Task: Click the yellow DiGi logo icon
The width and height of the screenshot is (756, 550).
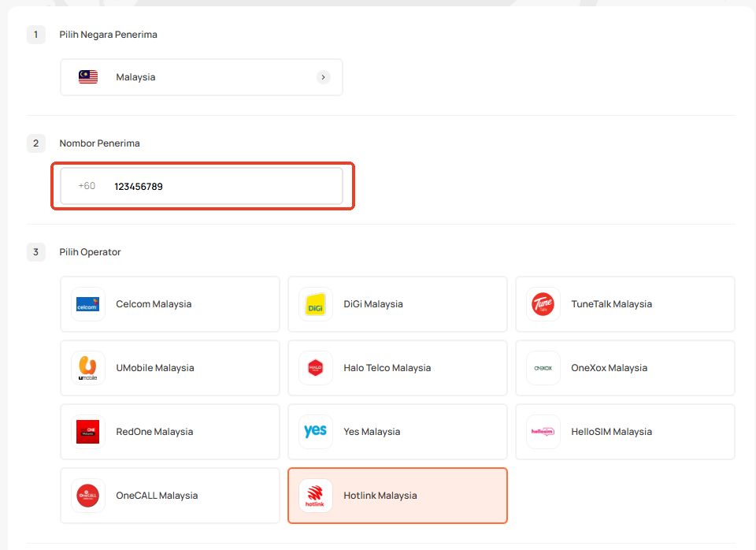Action: 315,304
